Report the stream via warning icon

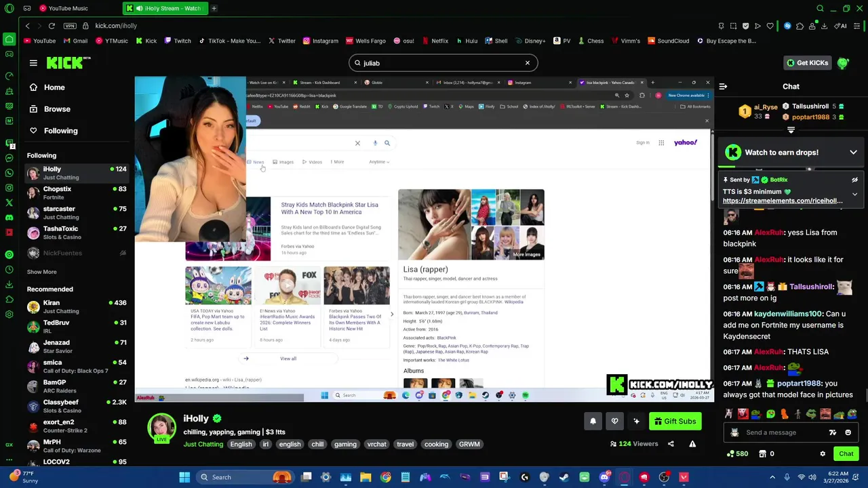click(692, 444)
